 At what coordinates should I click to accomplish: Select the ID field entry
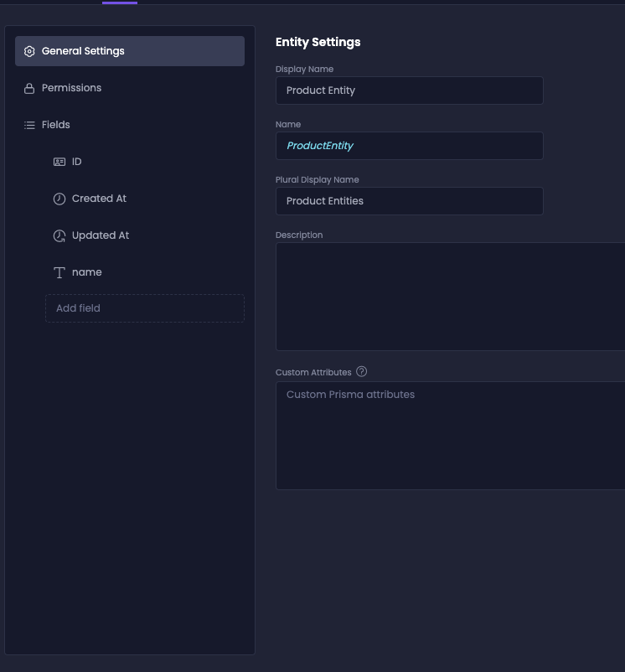pos(145,162)
